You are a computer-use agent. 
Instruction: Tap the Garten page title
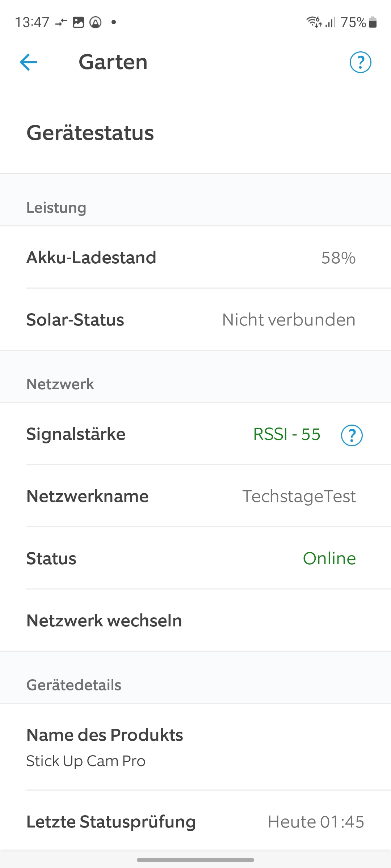(113, 62)
